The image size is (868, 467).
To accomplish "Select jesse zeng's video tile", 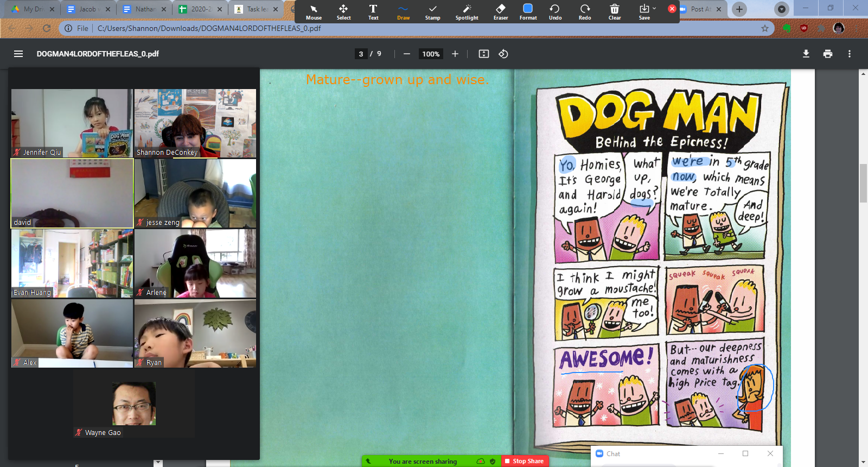I will [x=195, y=193].
